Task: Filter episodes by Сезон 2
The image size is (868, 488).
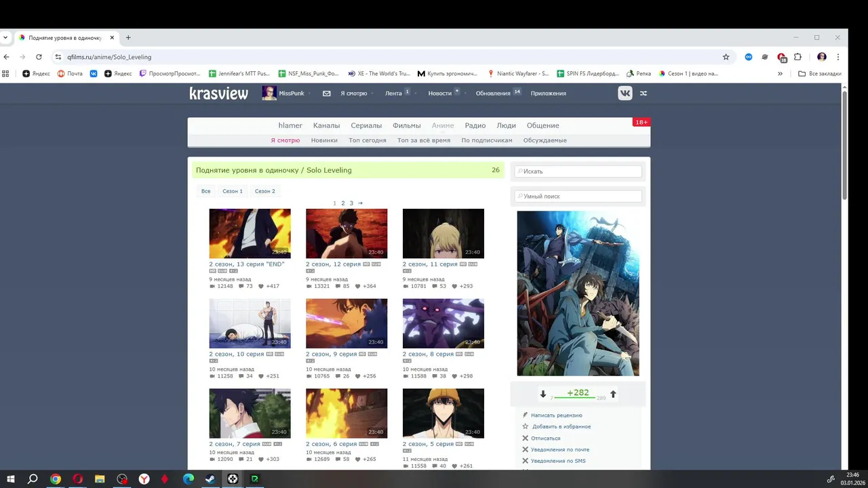Action: click(265, 191)
